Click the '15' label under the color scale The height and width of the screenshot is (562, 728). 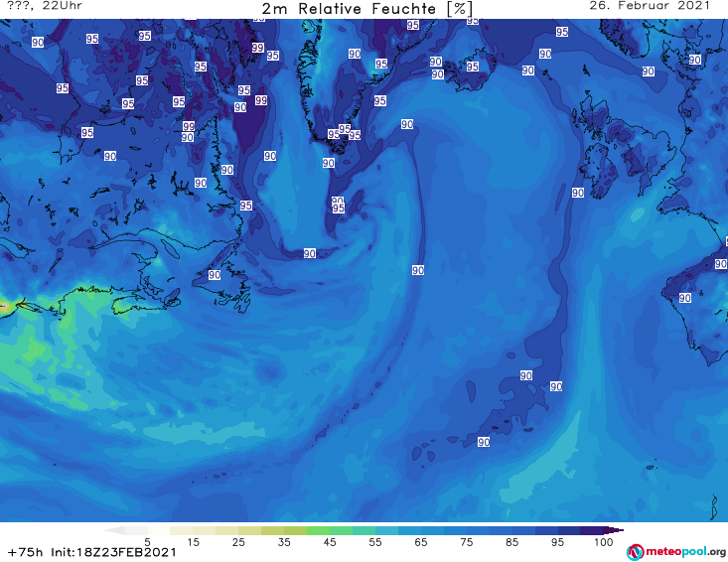coord(193,542)
